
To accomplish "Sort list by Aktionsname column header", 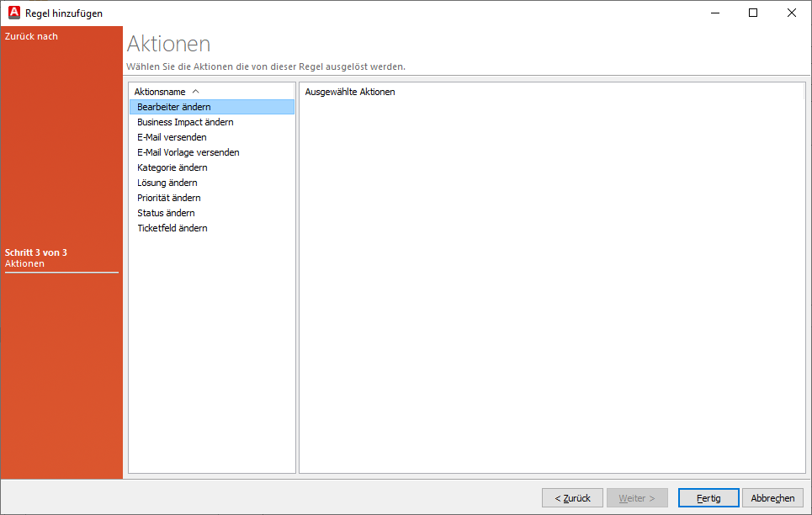I will (x=160, y=92).
